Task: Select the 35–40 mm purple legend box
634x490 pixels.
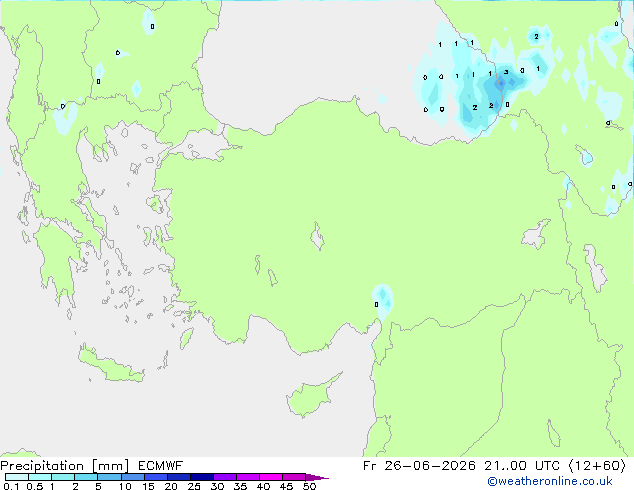Action: pos(248,477)
